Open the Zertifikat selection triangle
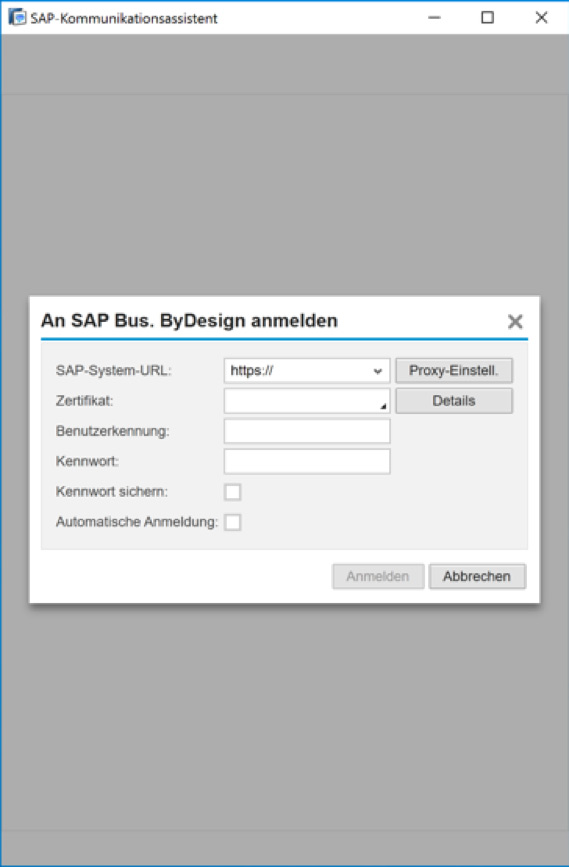 (x=383, y=406)
